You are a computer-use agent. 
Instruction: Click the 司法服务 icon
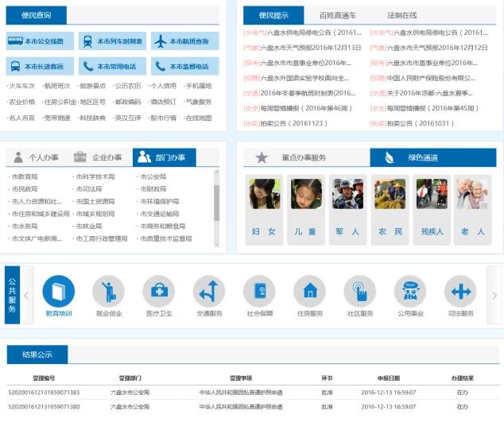tap(460, 292)
